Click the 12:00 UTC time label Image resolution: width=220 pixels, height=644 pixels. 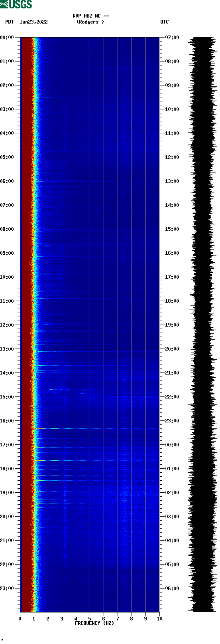(172, 157)
